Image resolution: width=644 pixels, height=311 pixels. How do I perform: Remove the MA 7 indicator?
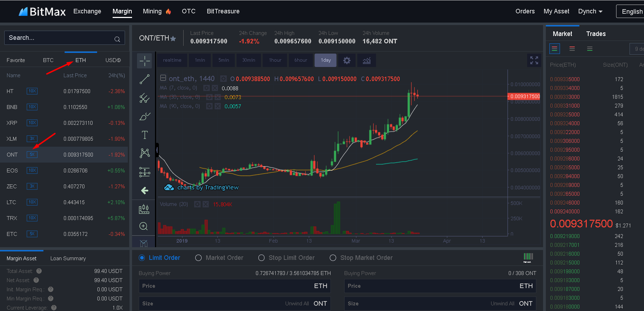pyautogui.click(x=215, y=88)
